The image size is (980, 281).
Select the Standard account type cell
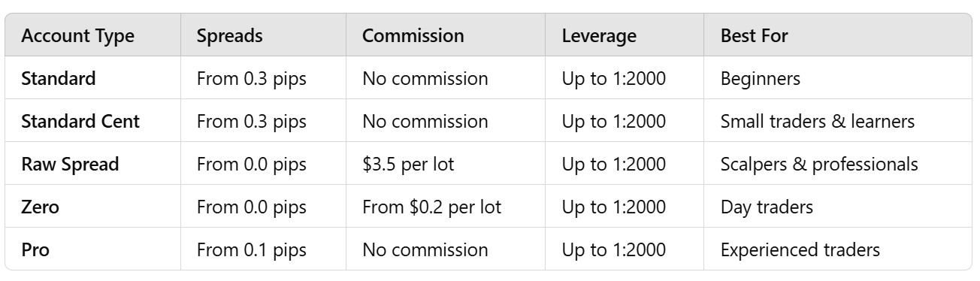point(59,78)
